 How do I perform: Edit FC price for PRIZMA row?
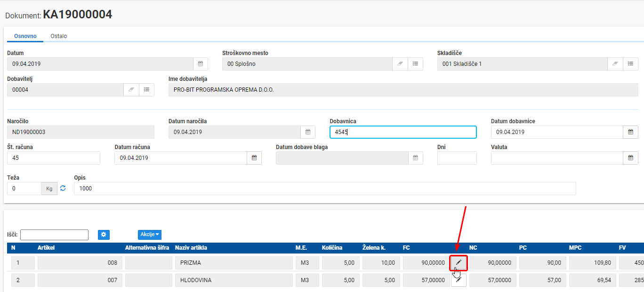[459, 262]
